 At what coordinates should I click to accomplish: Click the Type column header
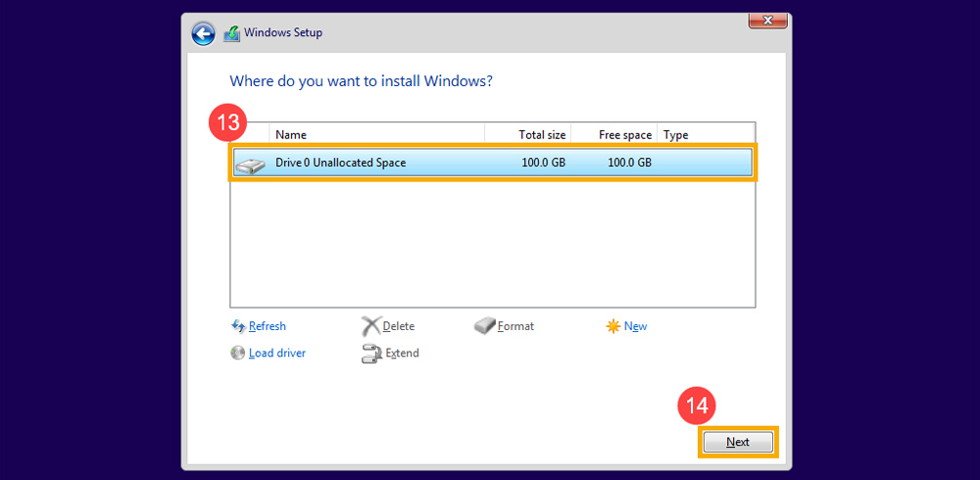704,135
